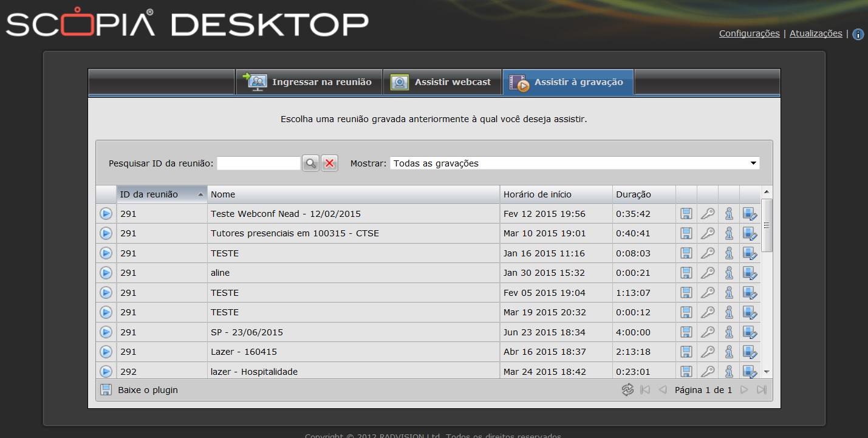Open the 'Assistir webcast' tab

tap(442, 82)
